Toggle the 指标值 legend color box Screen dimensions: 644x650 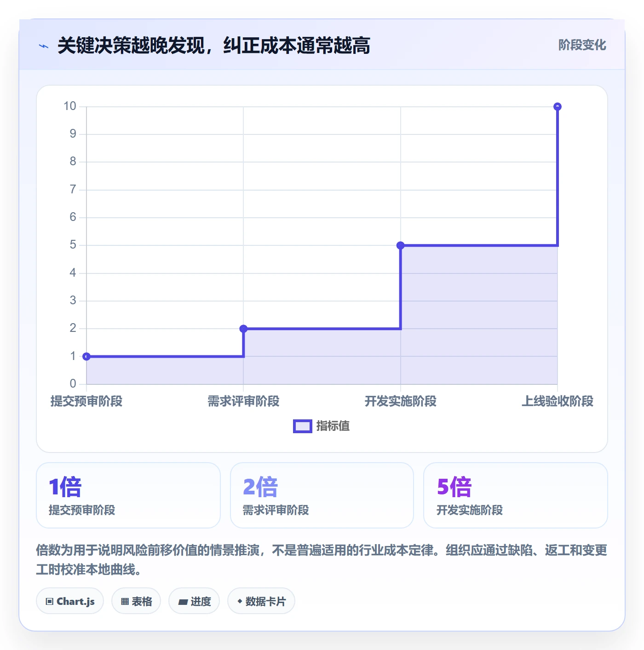(x=302, y=426)
